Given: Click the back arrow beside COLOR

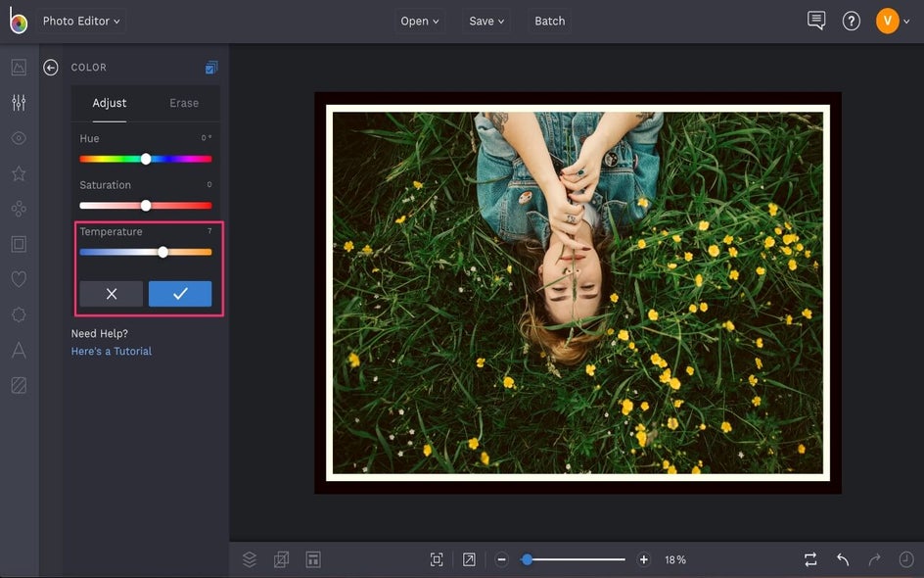Looking at the screenshot, I should click(x=51, y=68).
